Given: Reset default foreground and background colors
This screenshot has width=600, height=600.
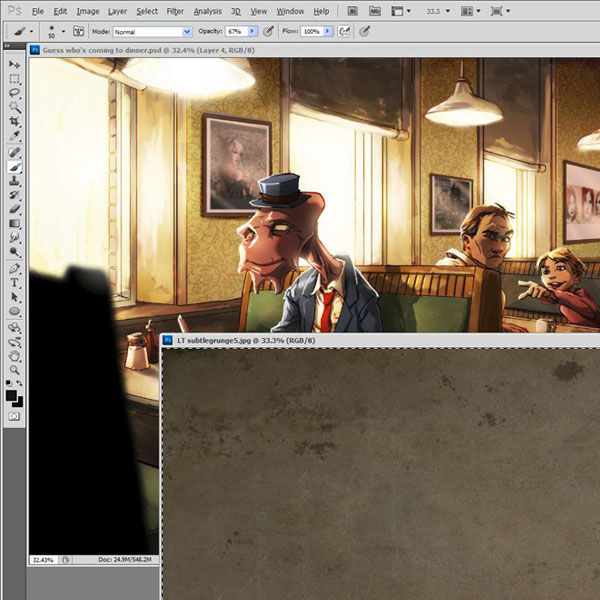Looking at the screenshot, I should tap(9, 383).
